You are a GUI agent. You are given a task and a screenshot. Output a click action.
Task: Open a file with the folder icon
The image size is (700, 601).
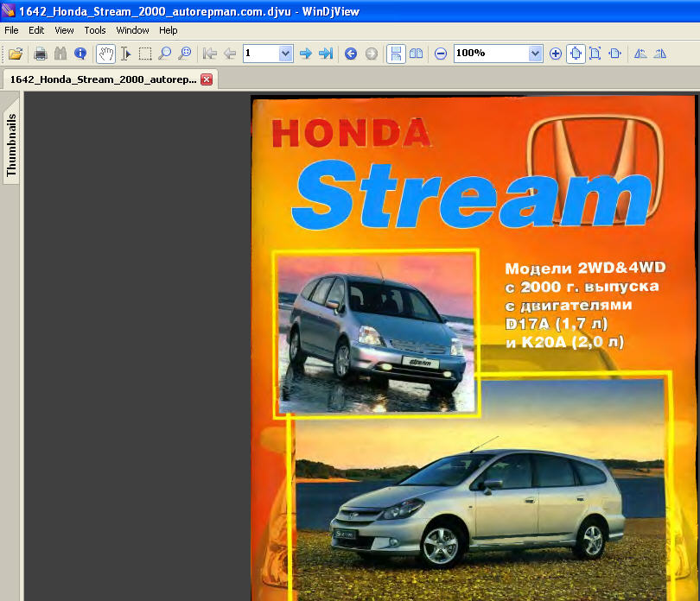16,54
